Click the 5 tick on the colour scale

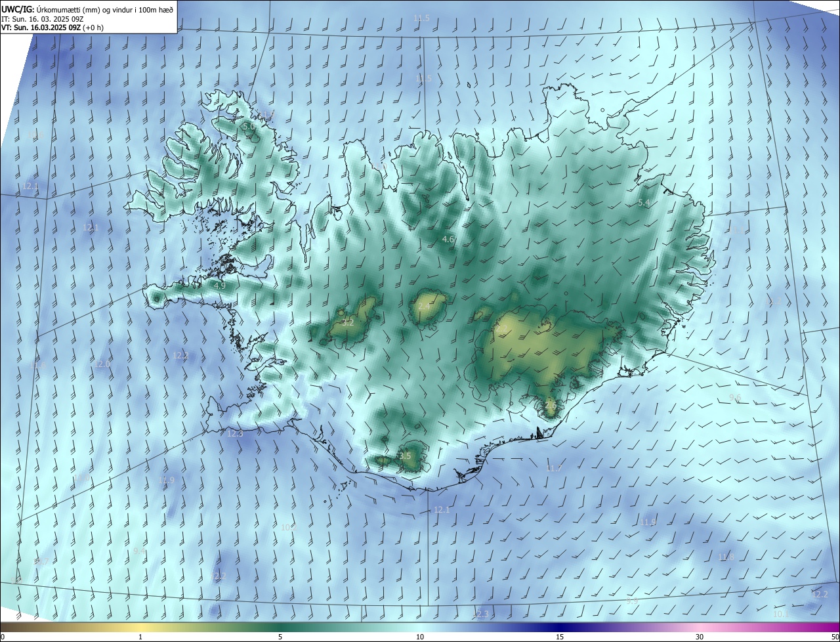(280, 637)
